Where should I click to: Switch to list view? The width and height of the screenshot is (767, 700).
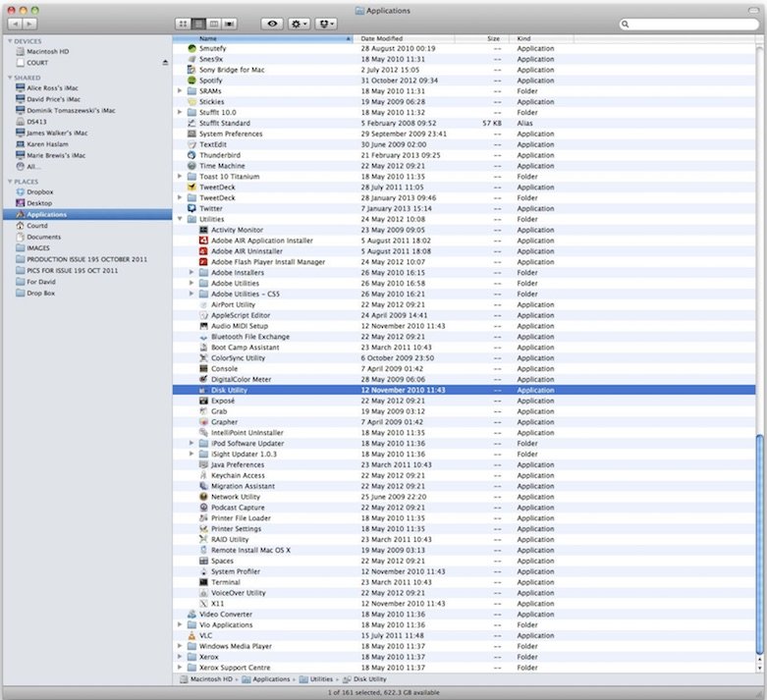pyautogui.click(x=198, y=24)
